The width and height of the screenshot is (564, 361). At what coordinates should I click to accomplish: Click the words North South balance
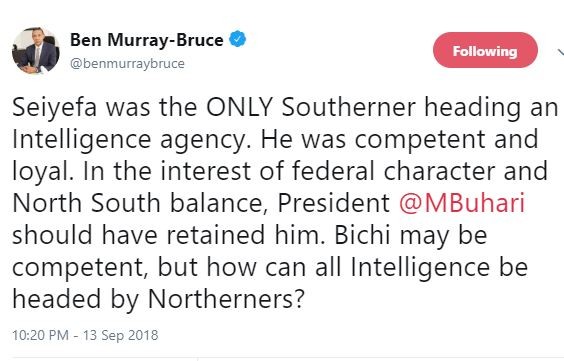pos(138,204)
